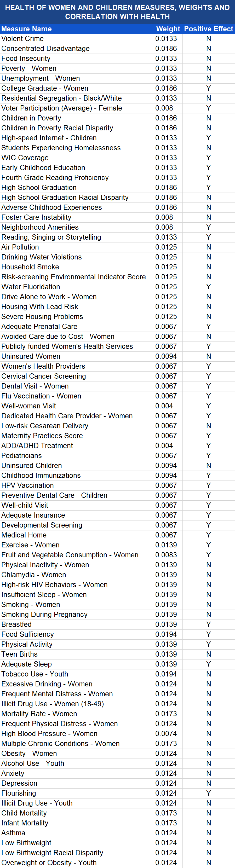Click the Children in Poverty row
235x868 pixels.
pyautogui.click(x=117, y=118)
